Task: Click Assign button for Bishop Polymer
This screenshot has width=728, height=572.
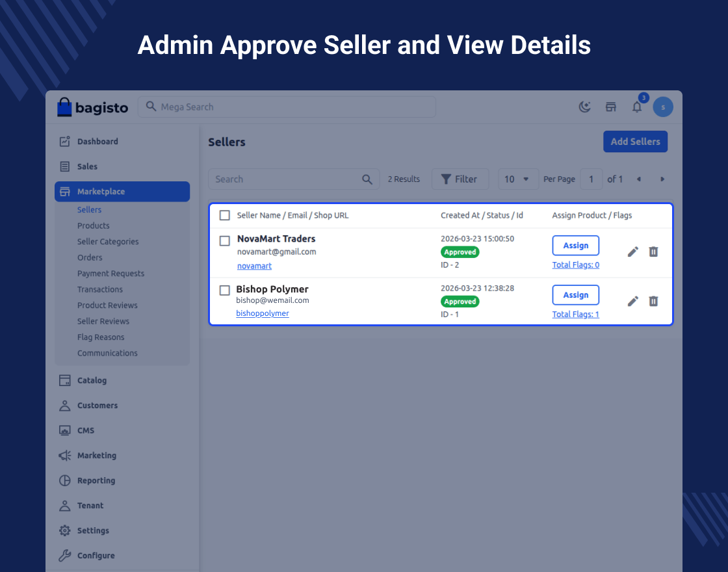Action: tap(575, 295)
